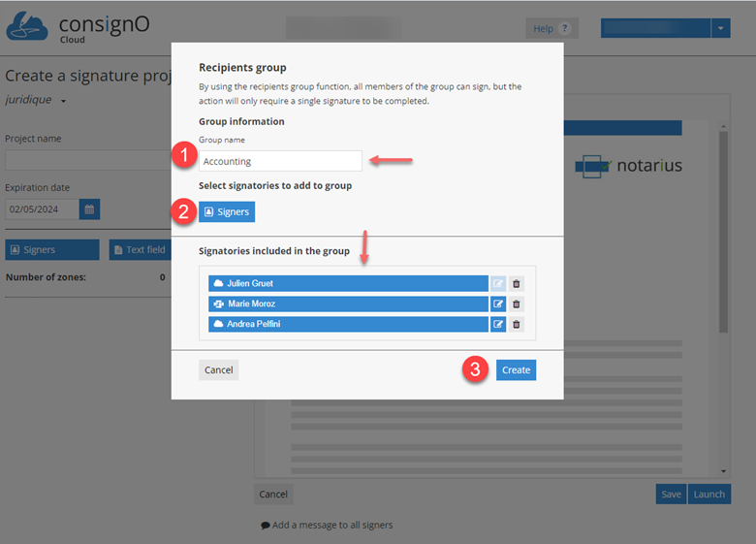This screenshot has width=756, height=544.
Task: Remove Andrea Pelfini using trash icon
Action: (x=516, y=324)
